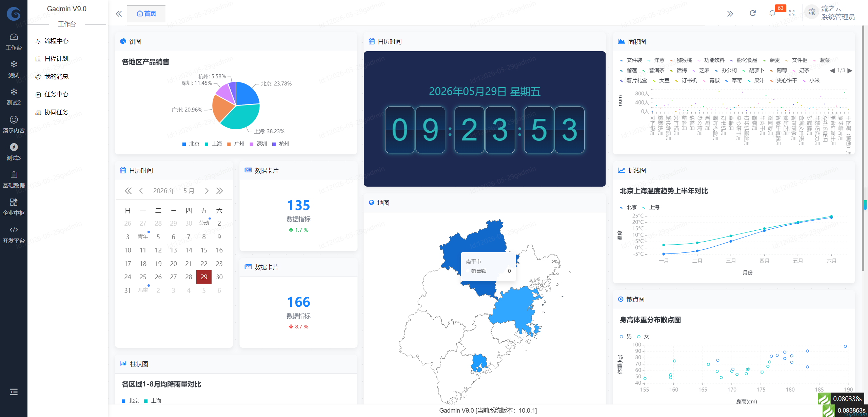Viewport: 868px width, 417px height.
Task: Toggle 女 series in scatter chart legend
Action: (643, 336)
